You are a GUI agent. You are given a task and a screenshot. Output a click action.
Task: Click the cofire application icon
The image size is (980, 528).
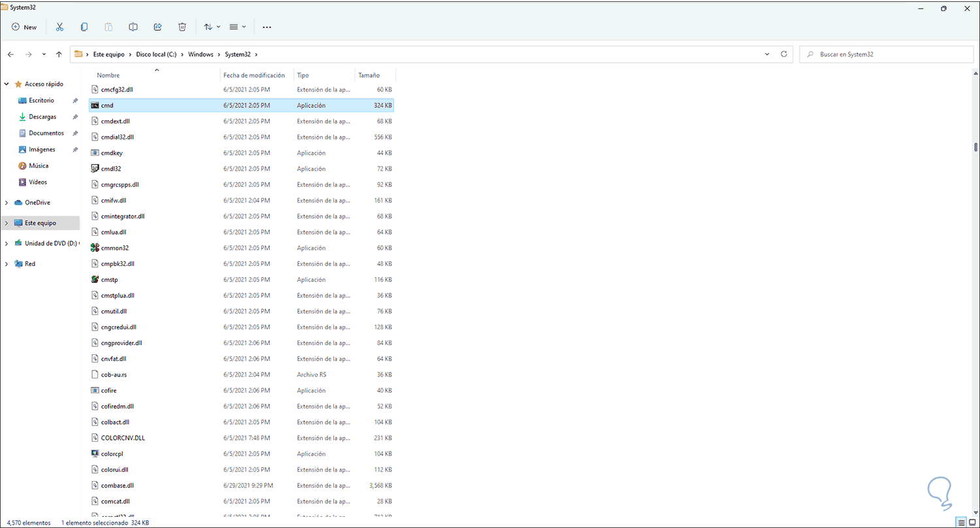coord(95,390)
